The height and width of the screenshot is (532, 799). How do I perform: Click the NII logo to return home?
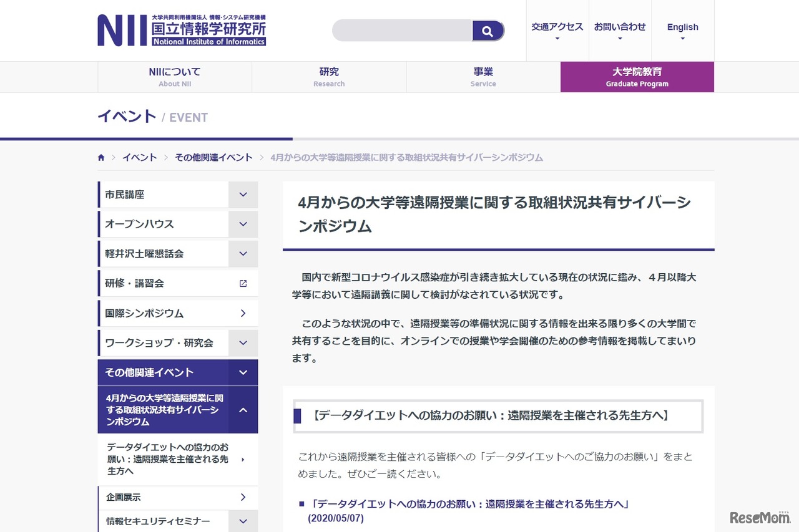181,29
